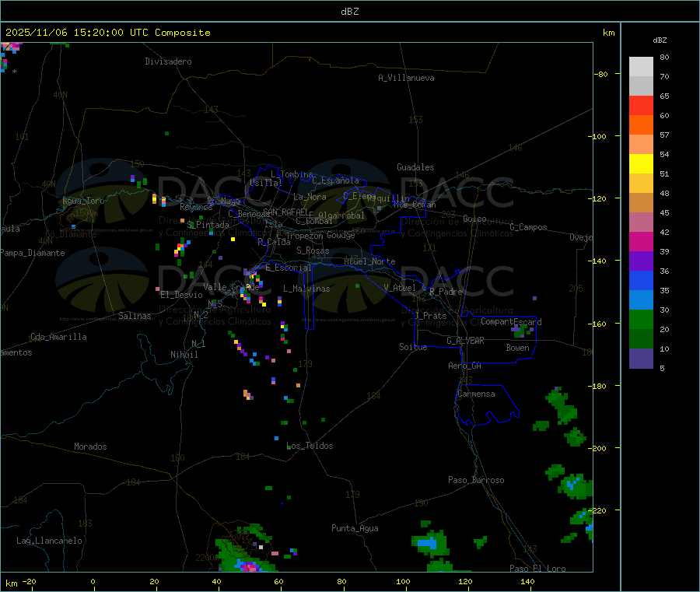The width and height of the screenshot is (700, 592).
Task: Click the 'SAN_RAFAEL' city label
Action: [285, 212]
